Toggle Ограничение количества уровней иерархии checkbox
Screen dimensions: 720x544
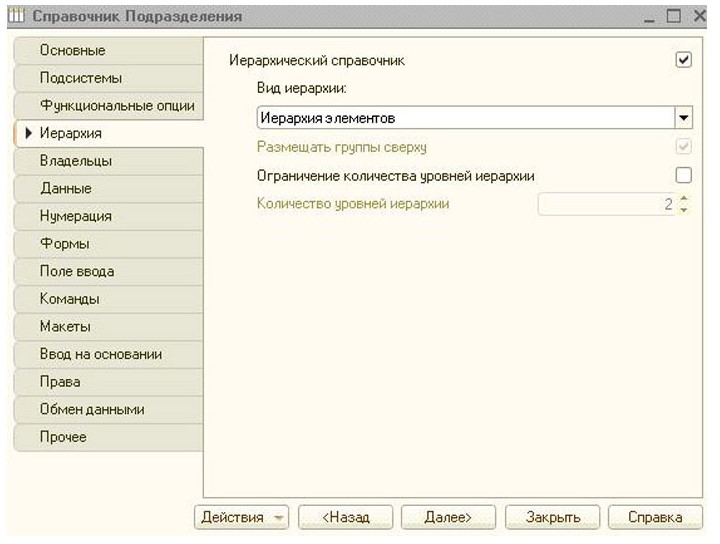click(x=684, y=175)
